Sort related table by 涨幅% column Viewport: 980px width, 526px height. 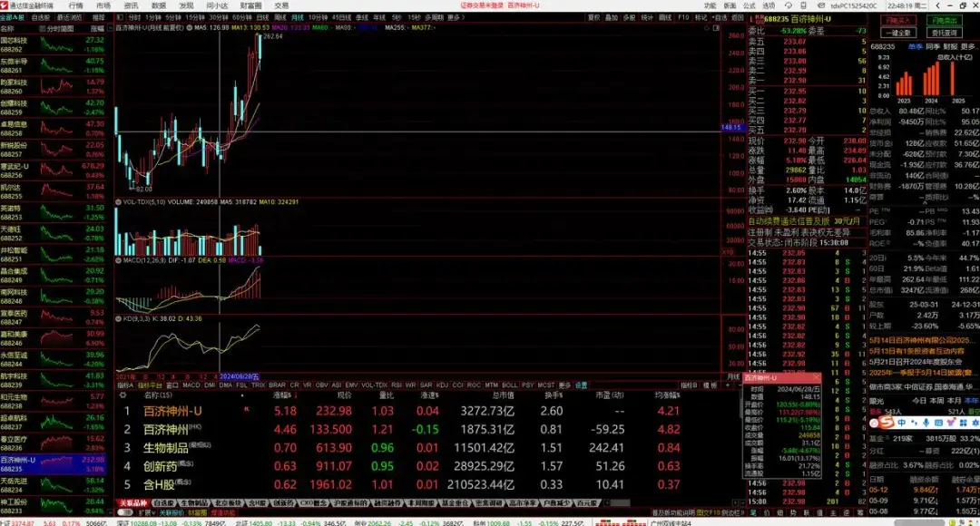tap(284, 394)
